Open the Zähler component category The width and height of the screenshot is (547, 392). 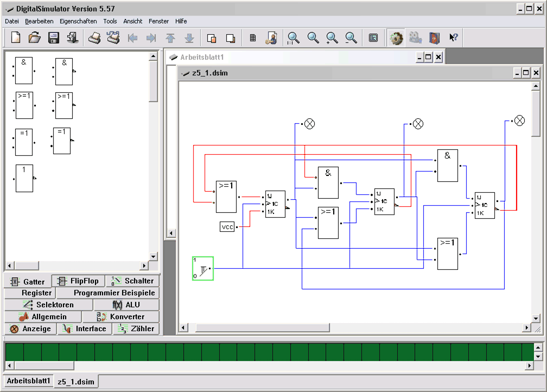137,328
